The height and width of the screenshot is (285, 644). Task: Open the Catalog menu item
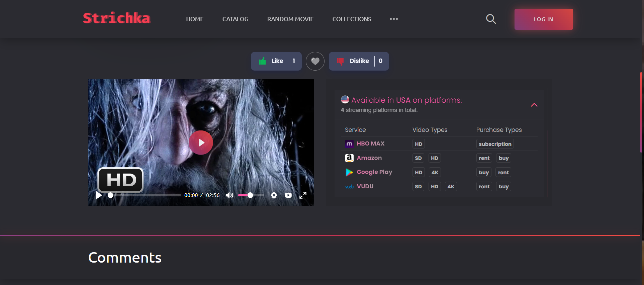236,19
